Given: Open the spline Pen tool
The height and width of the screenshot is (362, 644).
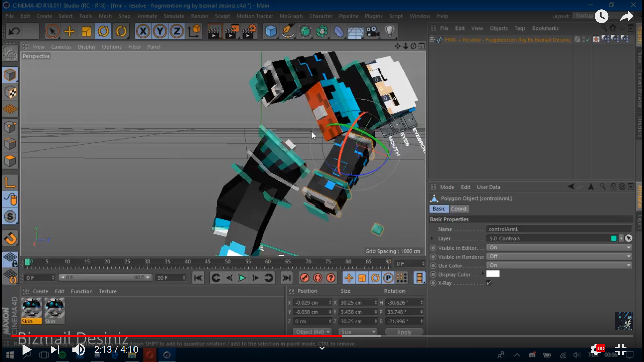Looking at the screenshot, I should [x=288, y=32].
